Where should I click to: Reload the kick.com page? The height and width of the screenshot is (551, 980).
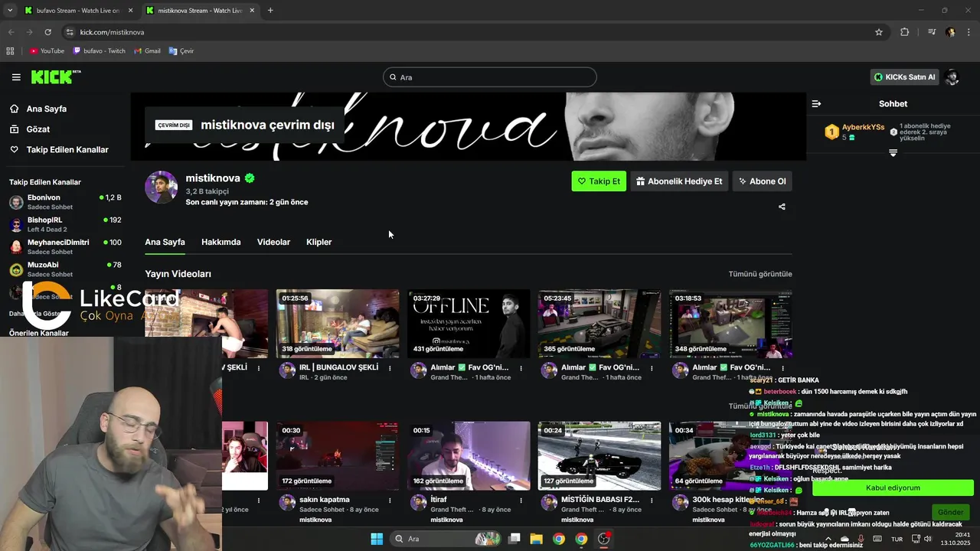(x=47, y=32)
